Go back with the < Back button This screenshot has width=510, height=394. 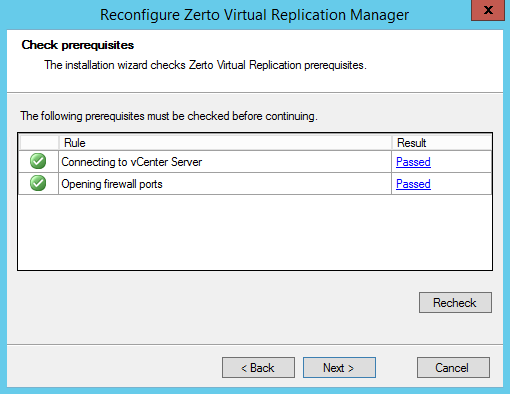[x=258, y=368]
